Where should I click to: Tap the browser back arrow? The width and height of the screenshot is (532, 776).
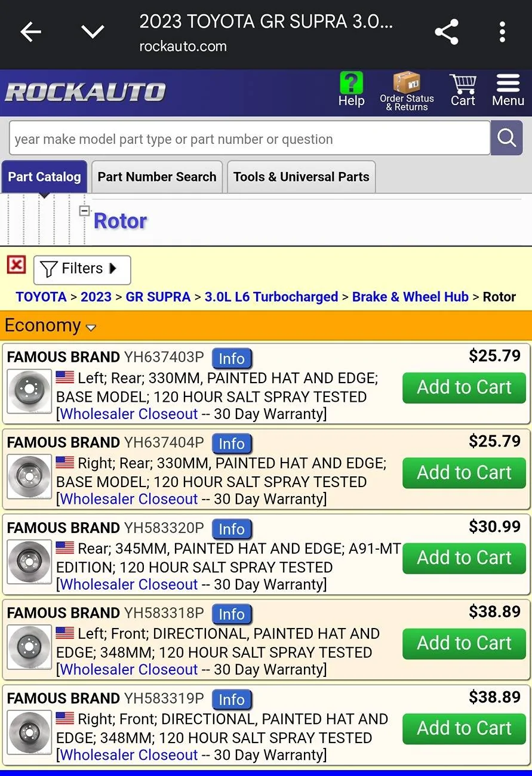click(x=30, y=32)
